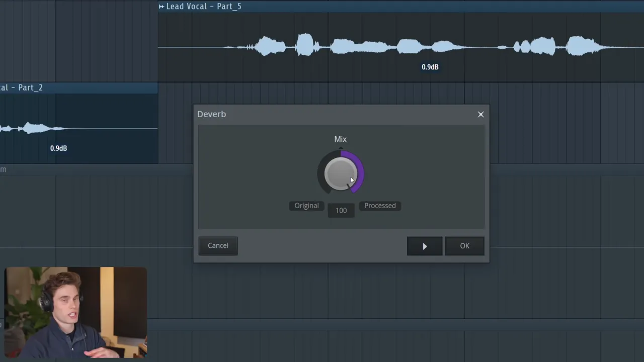The image size is (644, 362).
Task: Click the webcam video overlay
Action: point(75,312)
